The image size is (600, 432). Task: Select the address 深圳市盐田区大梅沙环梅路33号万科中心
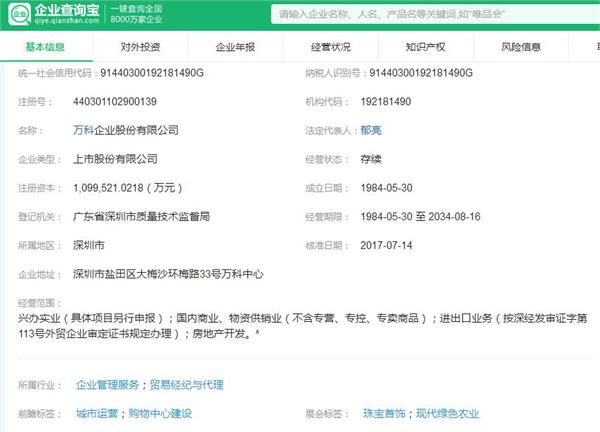point(168,274)
